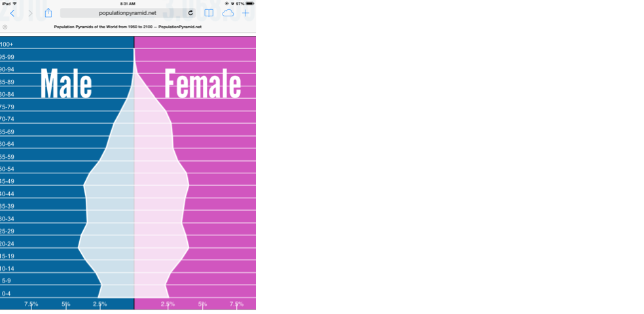Tap the forward navigation arrow
Image resolution: width=644 pixels, height=314 pixels.
(x=30, y=13)
